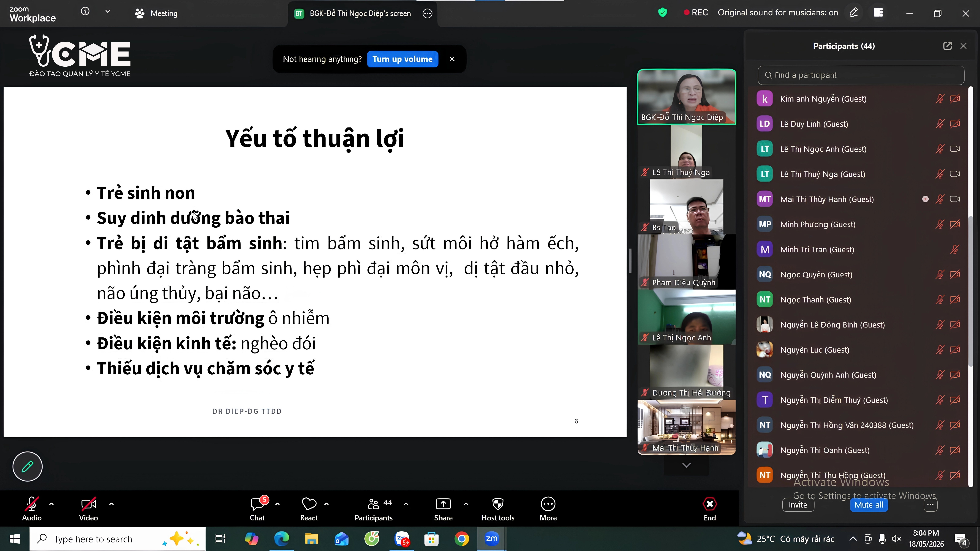980x551 pixels.
Task: Toggle Lê Thị Thuý Nga's microphone icon in list
Action: coord(940,174)
